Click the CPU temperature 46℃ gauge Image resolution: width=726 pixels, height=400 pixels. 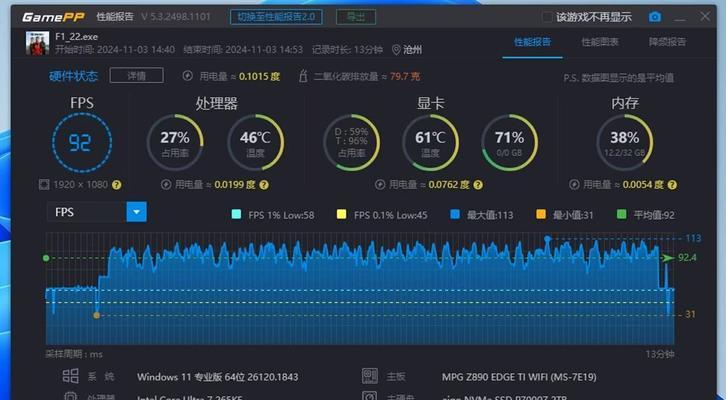pos(256,143)
